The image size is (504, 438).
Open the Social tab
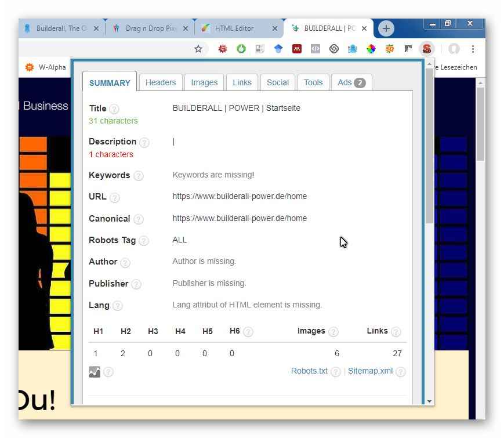(277, 82)
